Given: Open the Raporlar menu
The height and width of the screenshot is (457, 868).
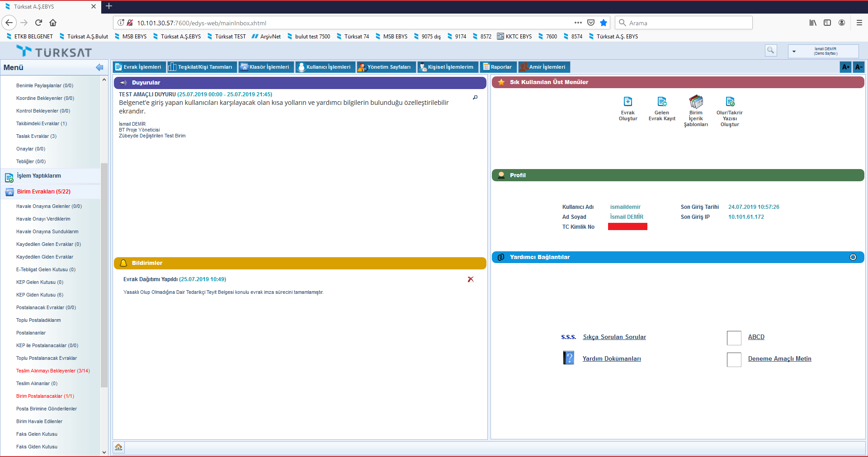Looking at the screenshot, I should (498, 67).
